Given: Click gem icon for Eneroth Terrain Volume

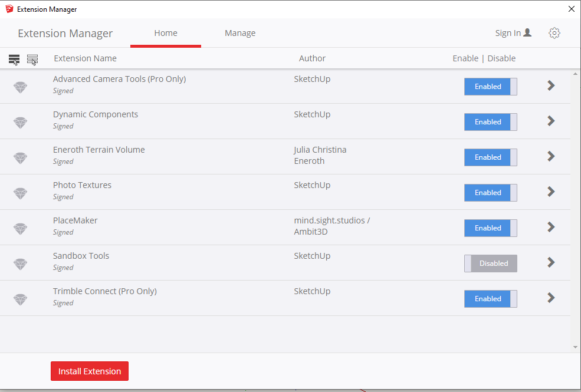Looking at the screenshot, I should (x=21, y=158).
